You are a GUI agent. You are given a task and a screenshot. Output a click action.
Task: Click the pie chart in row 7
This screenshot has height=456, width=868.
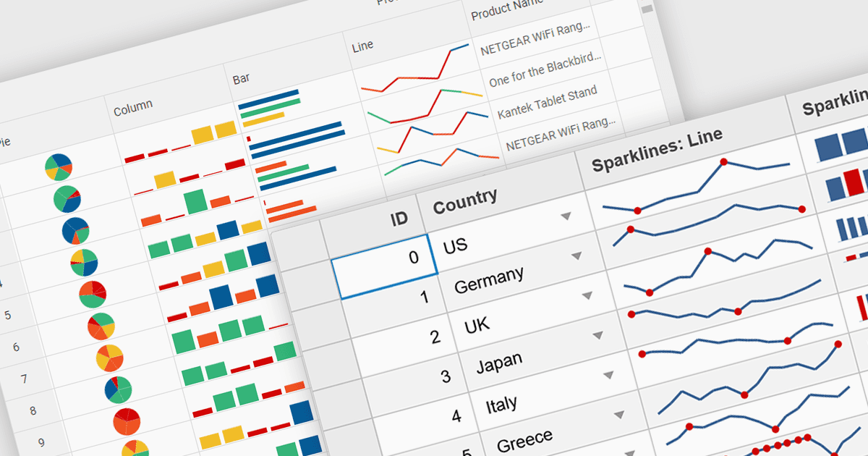coord(110,358)
